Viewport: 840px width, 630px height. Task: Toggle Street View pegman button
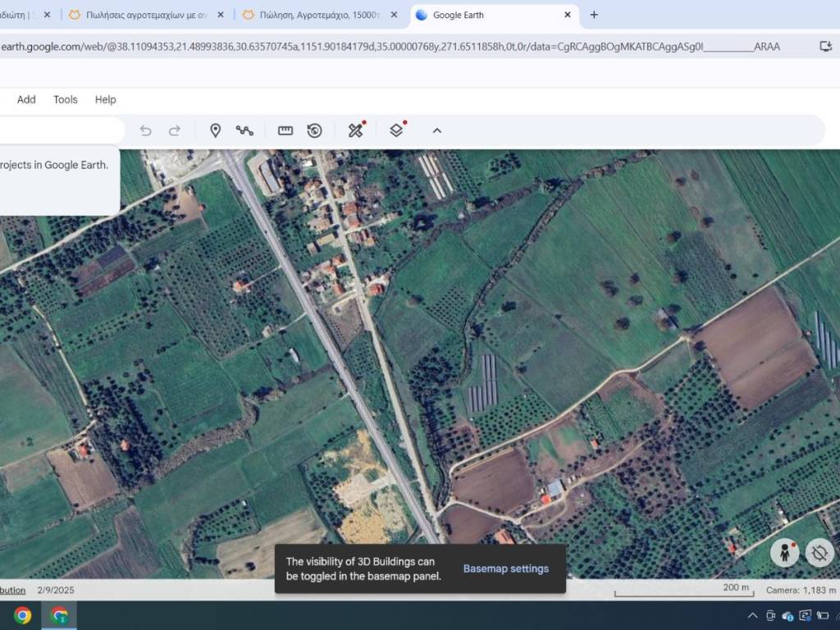784,553
